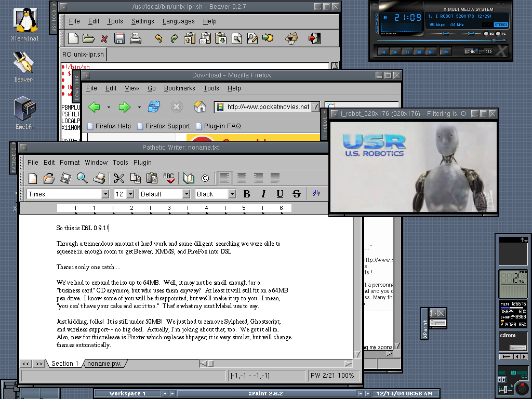
Task: Open the Firefox Support bookmark link
Action: coord(164,126)
